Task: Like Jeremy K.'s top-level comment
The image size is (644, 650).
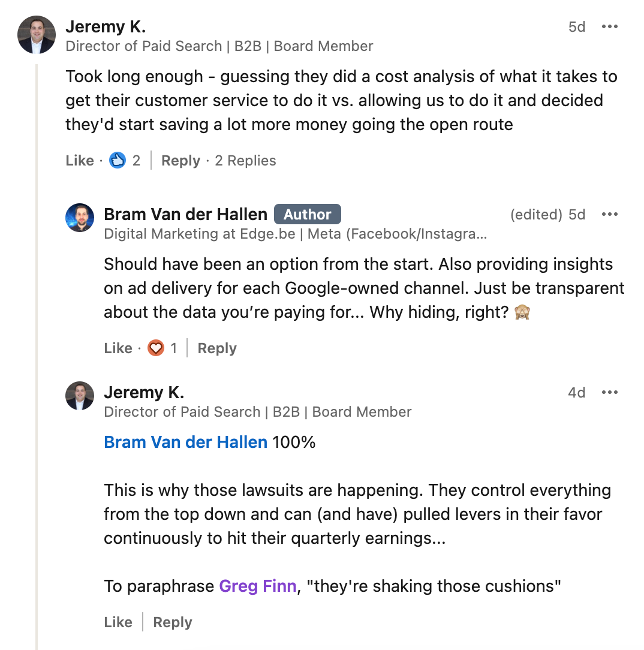Action: (x=80, y=161)
